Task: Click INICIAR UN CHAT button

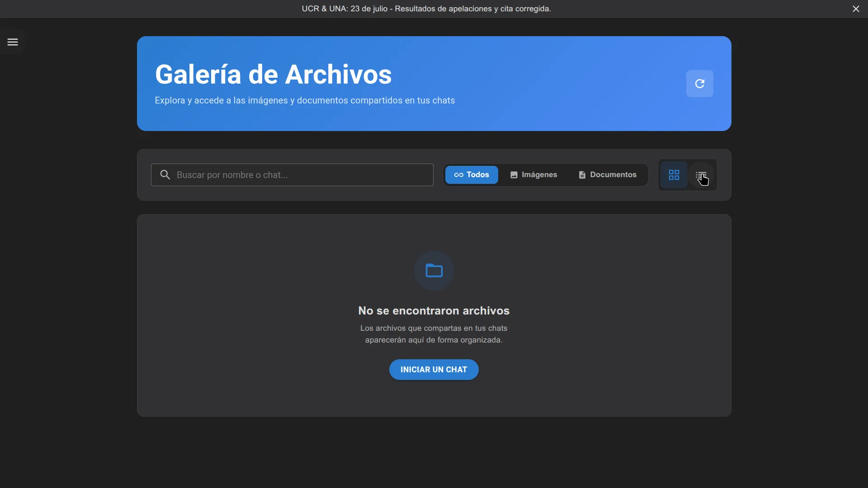Action: coord(434,370)
